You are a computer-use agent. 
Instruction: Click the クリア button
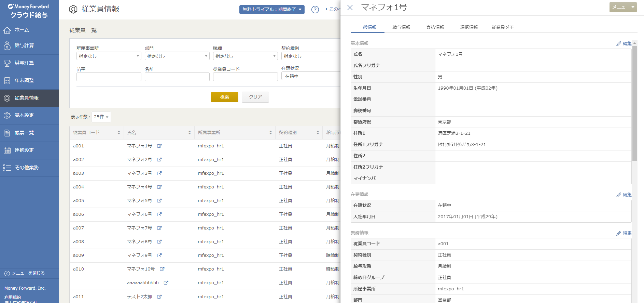click(255, 97)
